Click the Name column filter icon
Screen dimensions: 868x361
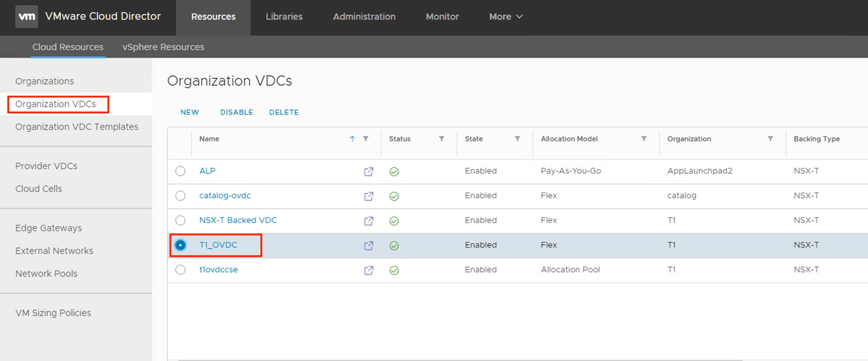pos(366,139)
